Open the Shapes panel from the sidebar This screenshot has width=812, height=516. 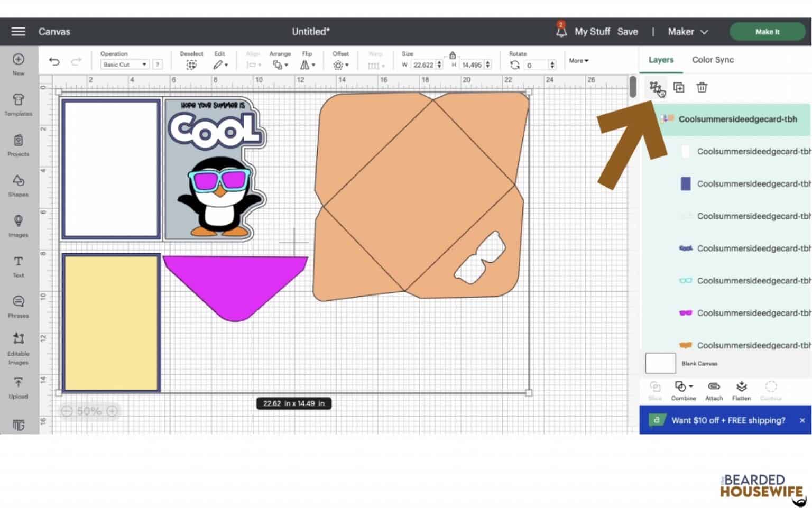(18, 184)
